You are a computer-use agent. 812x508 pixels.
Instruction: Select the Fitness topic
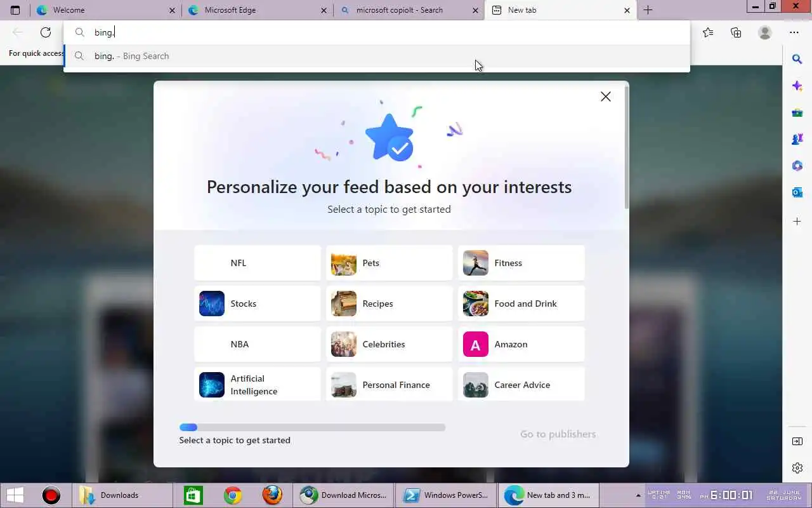coord(521,263)
